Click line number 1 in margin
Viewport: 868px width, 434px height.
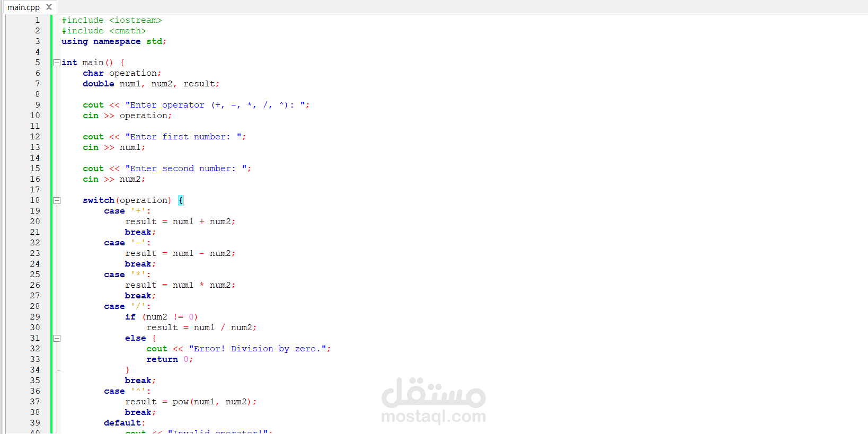click(37, 20)
